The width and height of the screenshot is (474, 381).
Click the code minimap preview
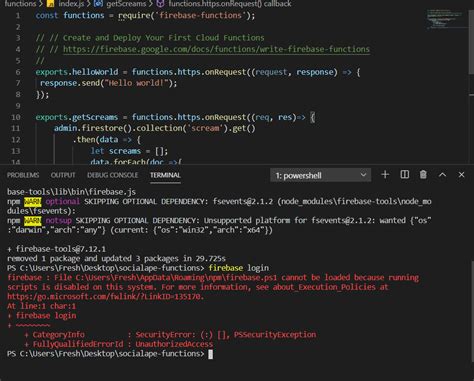point(444,19)
